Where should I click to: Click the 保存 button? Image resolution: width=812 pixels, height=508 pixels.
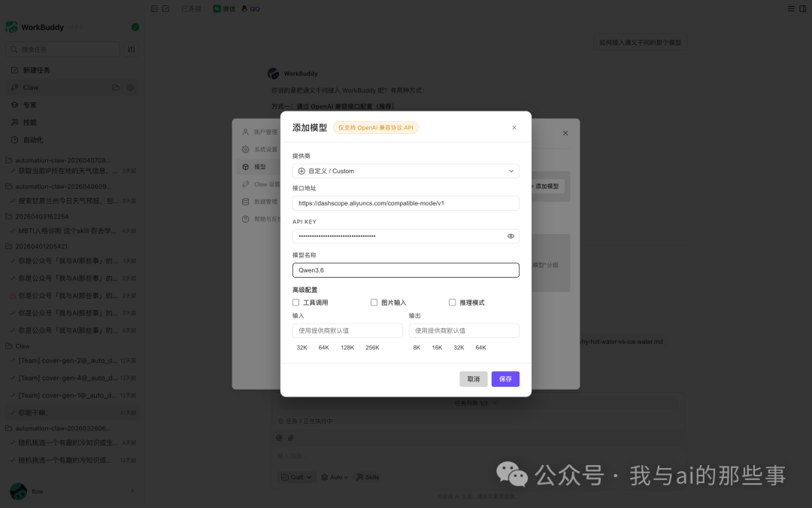[x=505, y=379]
